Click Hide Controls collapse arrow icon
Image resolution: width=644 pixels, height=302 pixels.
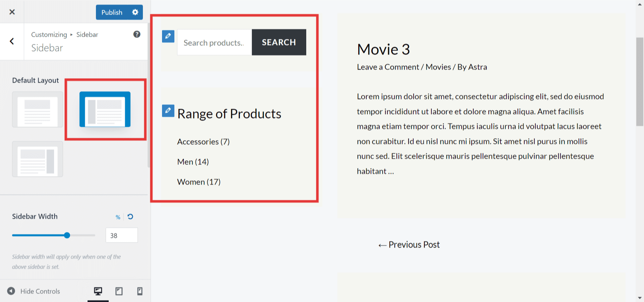(11, 291)
